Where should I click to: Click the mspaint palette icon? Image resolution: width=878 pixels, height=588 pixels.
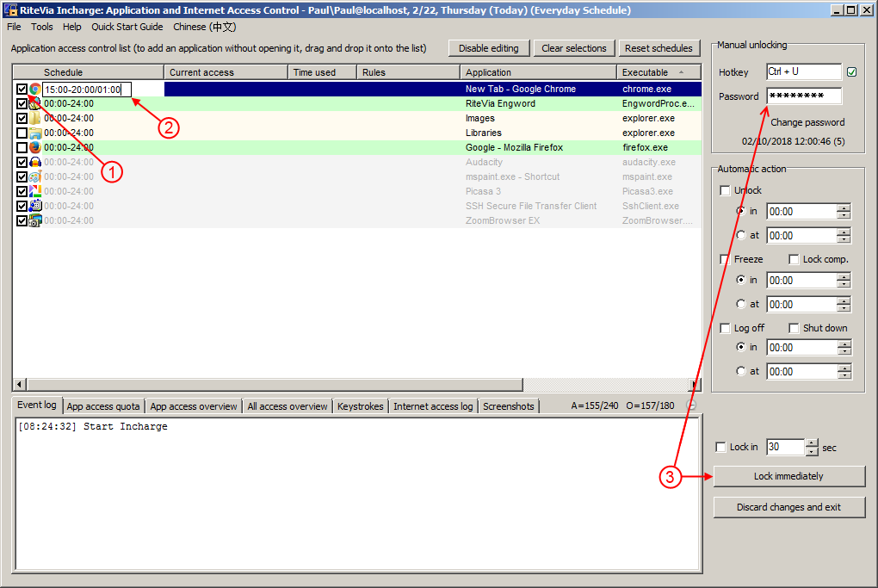(x=35, y=176)
